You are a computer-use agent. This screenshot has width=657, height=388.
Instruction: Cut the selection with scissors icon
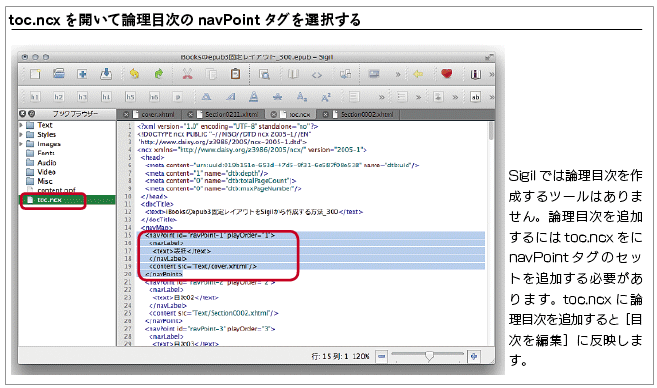[x=187, y=74]
